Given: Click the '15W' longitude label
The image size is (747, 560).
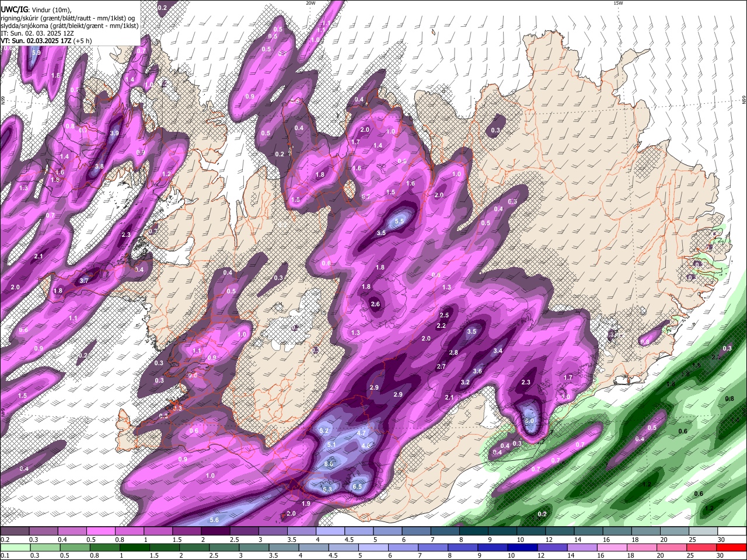Looking at the screenshot, I should point(618,3).
